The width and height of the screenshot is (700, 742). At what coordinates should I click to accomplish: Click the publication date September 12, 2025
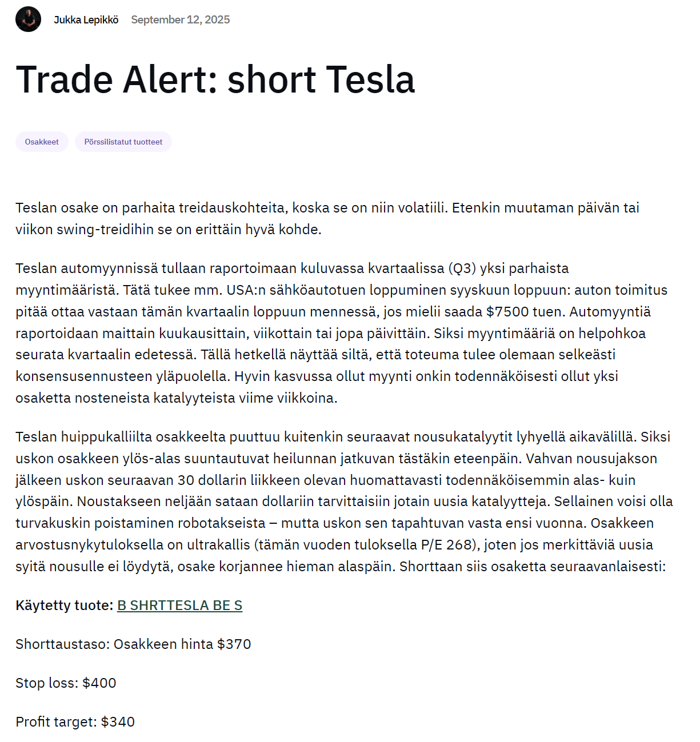pyautogui.click(x=181, y=20)
